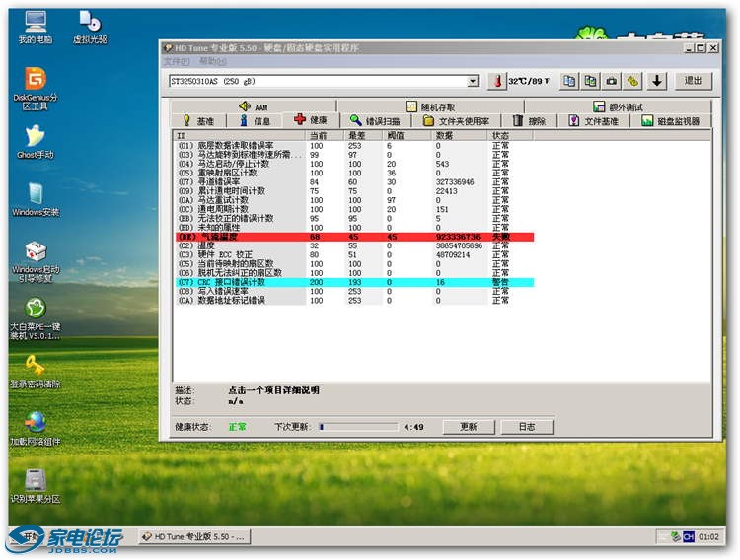Switch to the 文件基准 tab

click(594, 121)
